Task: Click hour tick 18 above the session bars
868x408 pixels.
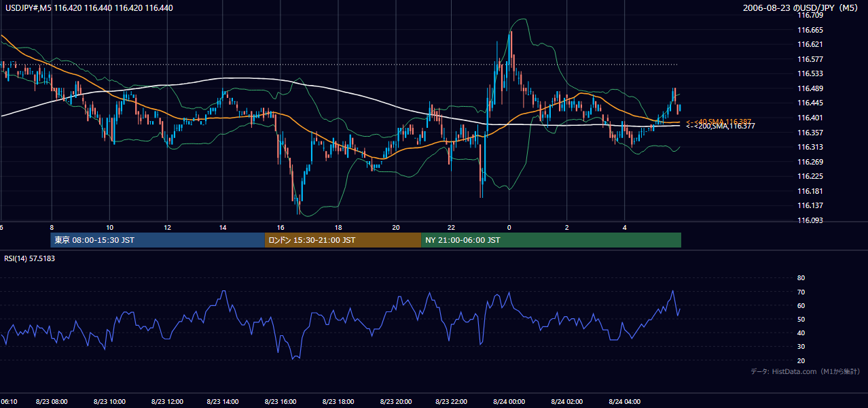Action: [x=338, y=227]
